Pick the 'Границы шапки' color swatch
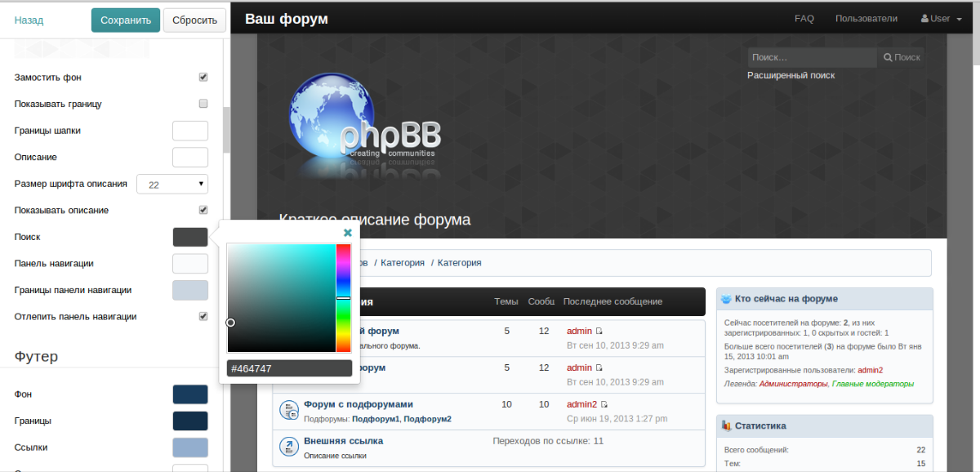 (x=190, y=131)
